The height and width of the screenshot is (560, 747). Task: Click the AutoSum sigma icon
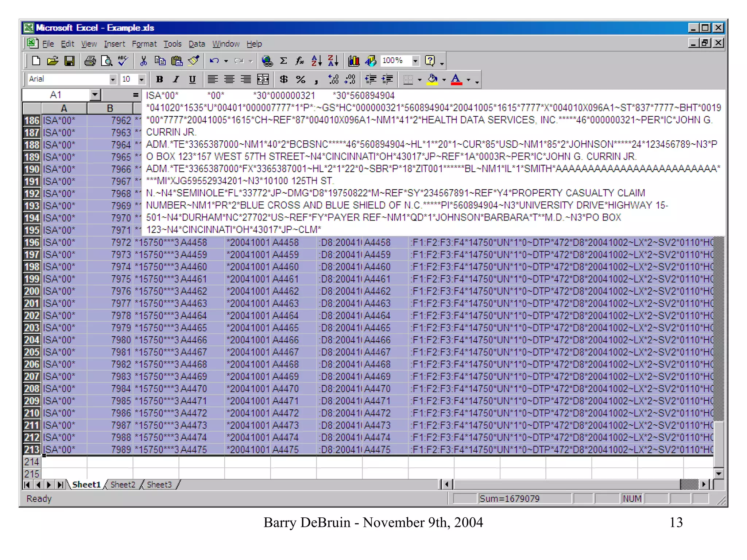(283, 61)
